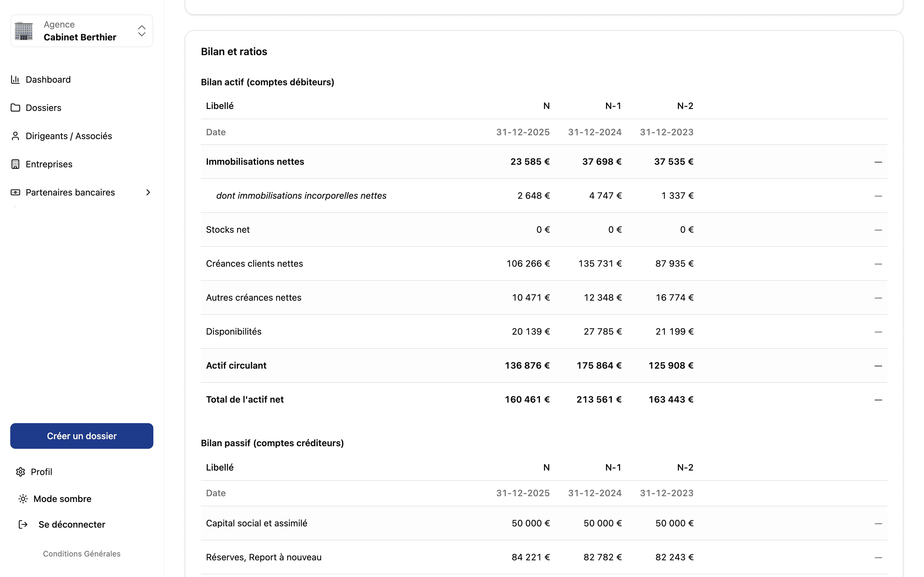Click the dash on Total de l'actif net row
The height and width of the screenshot is (577, 924).
[878, 399]
